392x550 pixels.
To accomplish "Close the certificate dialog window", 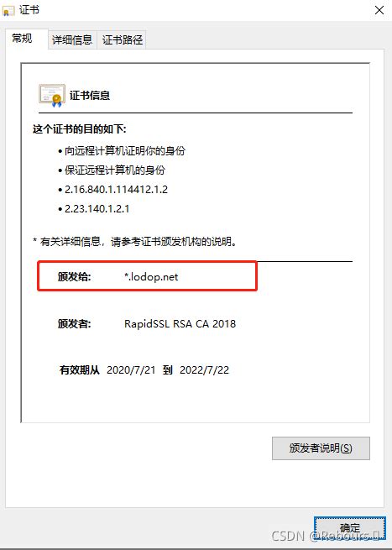I will click(x=379, y=11).
